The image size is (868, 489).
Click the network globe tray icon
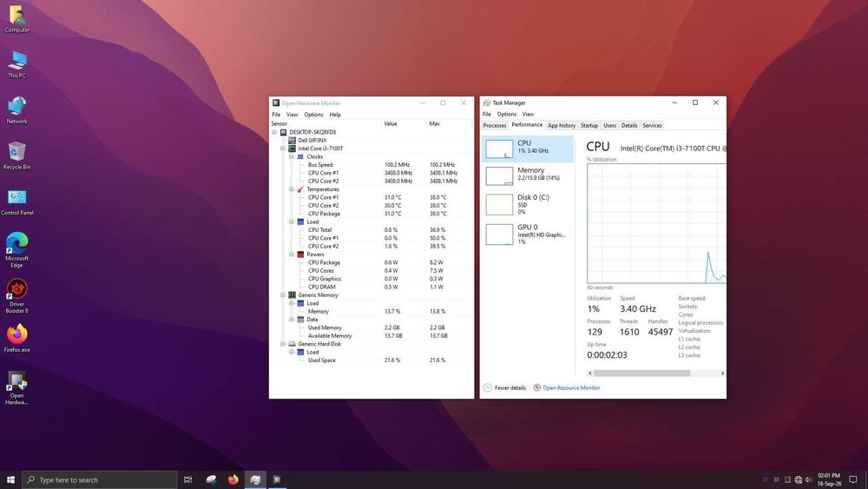click(799, 479)
